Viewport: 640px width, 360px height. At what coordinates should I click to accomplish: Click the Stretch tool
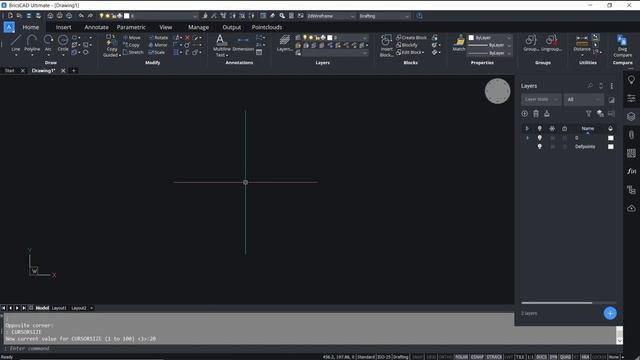pos(133,52)
